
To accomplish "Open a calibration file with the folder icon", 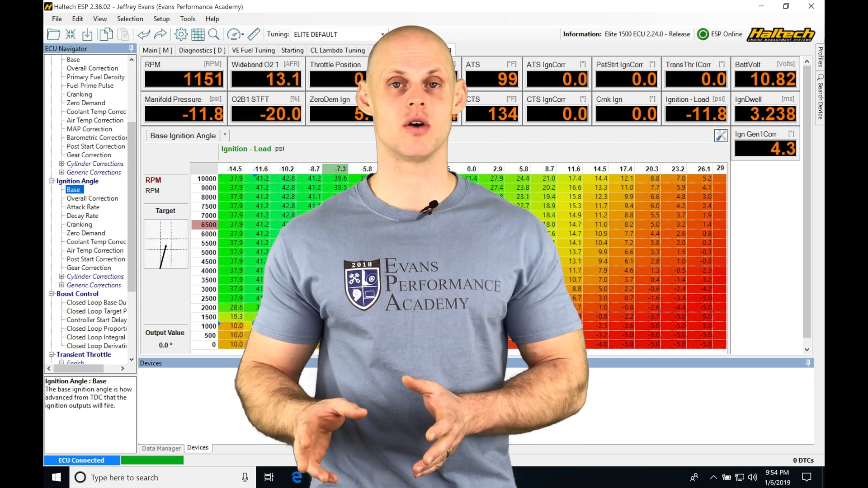I will [53, 34].
